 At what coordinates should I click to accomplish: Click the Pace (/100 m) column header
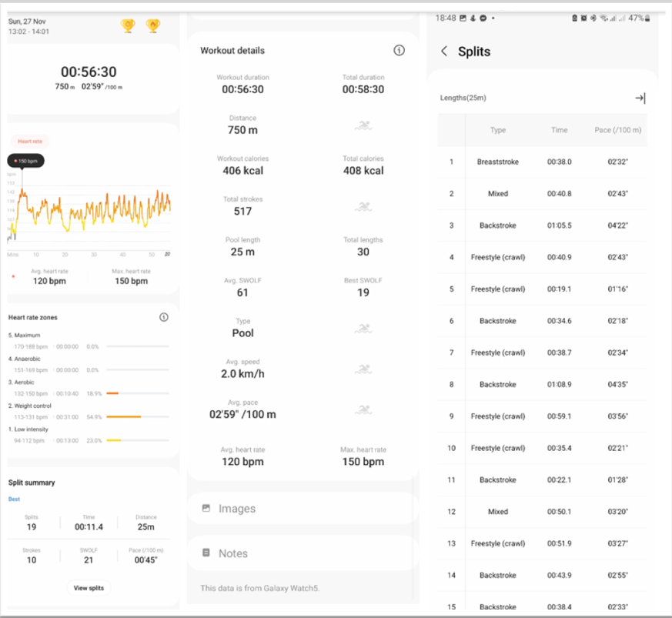pyautogui.click(x=617, y=130)
